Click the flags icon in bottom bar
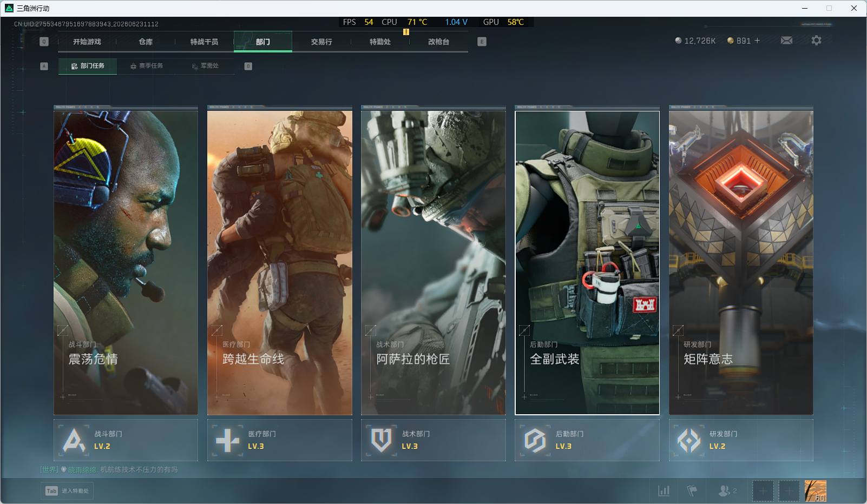 pyautogui.click(x=692, y=490)
